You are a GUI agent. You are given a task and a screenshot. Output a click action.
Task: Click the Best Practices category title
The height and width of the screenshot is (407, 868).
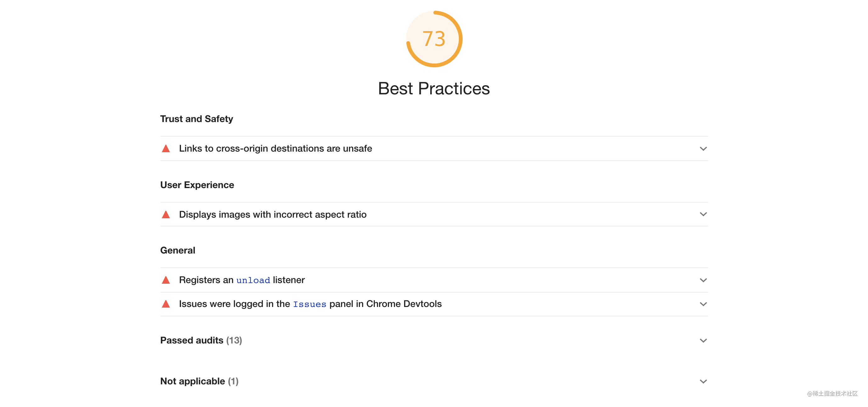pos(434,88)
